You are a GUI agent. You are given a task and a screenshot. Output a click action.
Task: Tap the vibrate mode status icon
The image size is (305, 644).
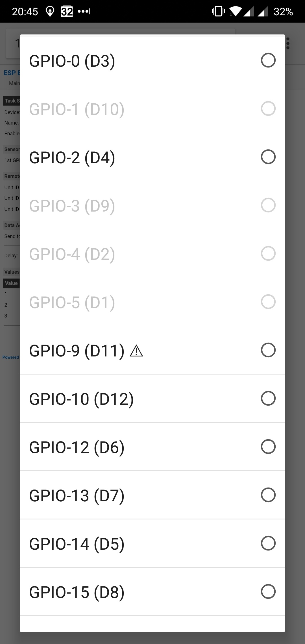[218, 12]
